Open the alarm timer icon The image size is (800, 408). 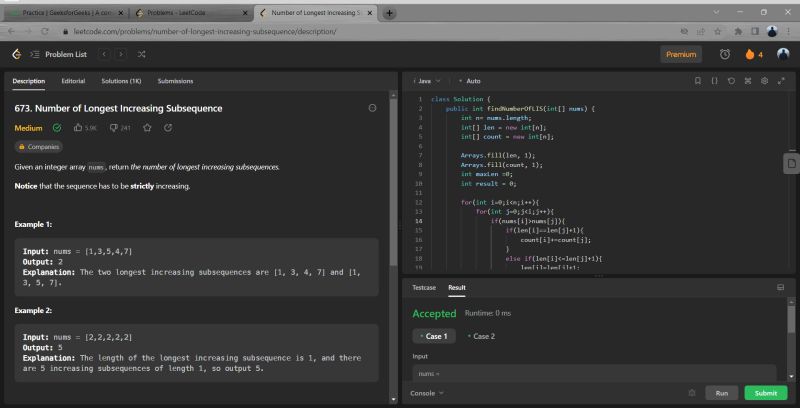click(x=724, y=54)
